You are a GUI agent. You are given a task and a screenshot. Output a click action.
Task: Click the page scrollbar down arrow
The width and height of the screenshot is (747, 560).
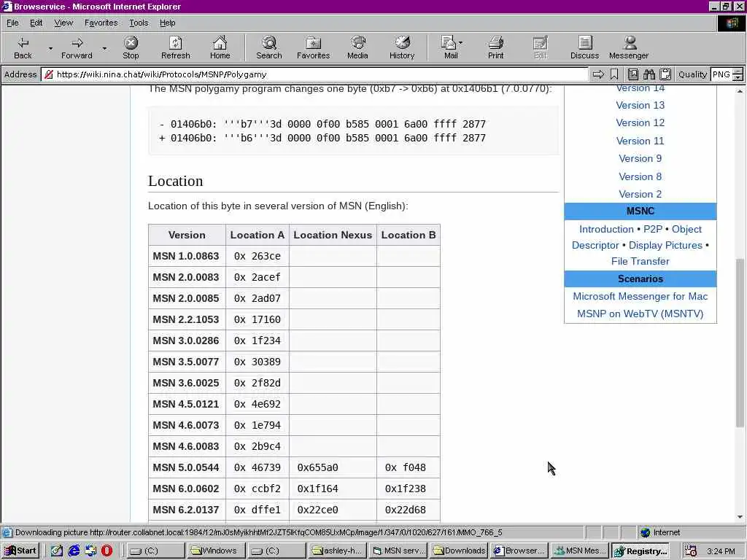(740, 517)
